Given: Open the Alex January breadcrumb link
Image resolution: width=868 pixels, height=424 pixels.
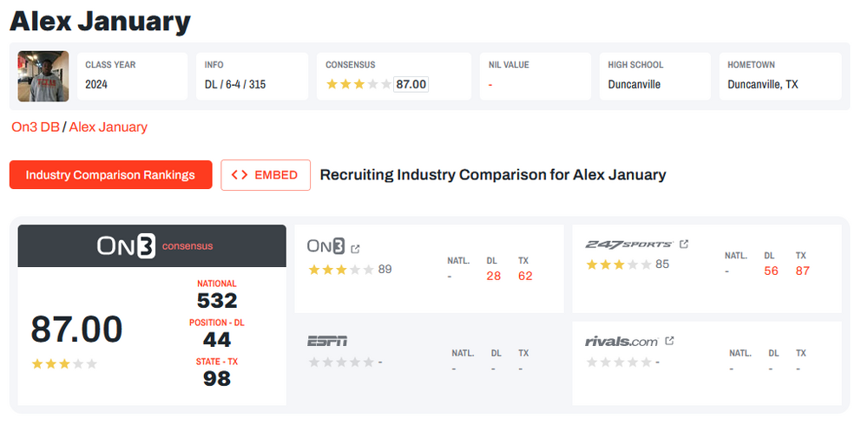Looking at the screenshot, I should tap(108, 127).
